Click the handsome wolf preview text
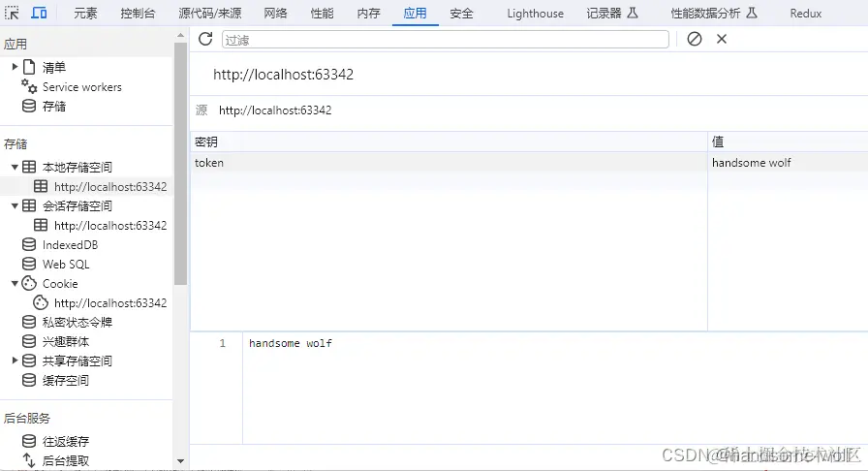Screen dimensions: 868x471 point(291,343)
